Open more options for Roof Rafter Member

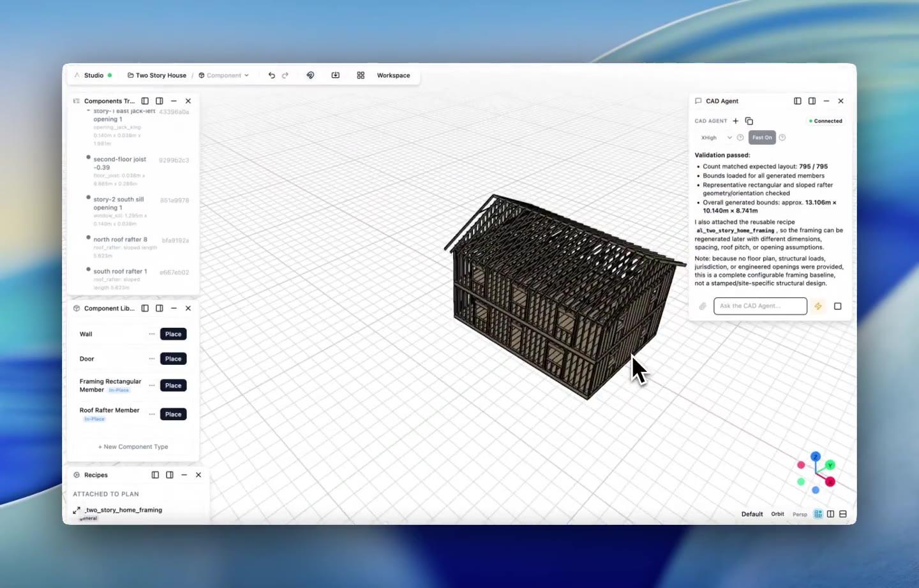[x=152, y=415]
